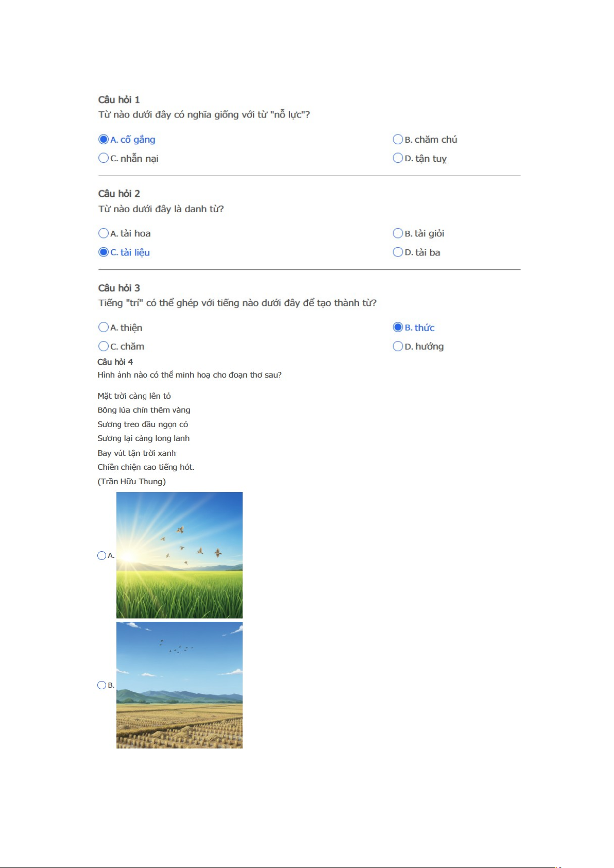This screenshot has width=614, height=868.
Task: Select option B 'tài giỏi' radio button
Action: (x=398, y=233)
